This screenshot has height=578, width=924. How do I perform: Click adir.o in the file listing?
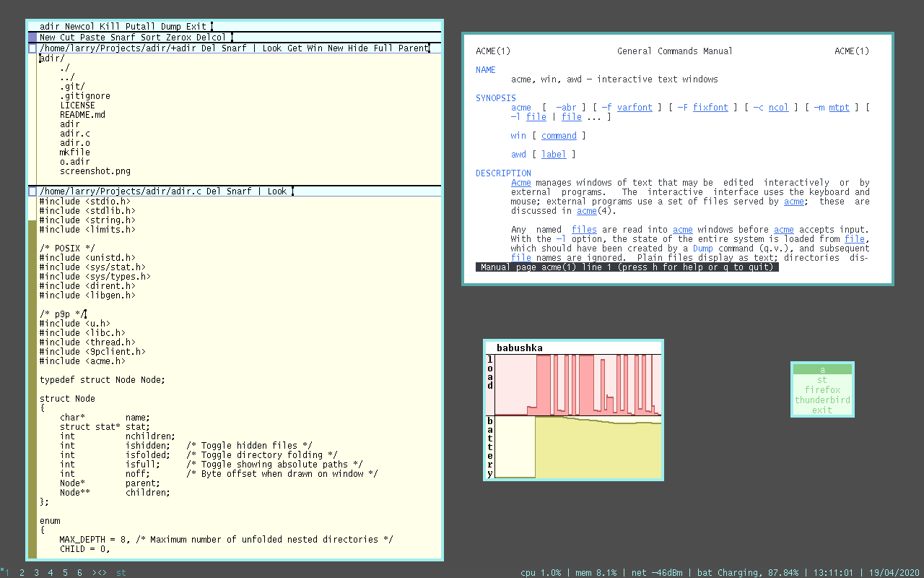coord(75,143)
